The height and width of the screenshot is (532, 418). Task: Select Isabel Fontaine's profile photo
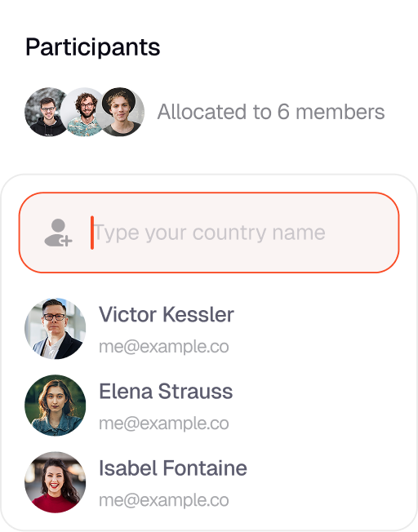[x=55, y=482]
